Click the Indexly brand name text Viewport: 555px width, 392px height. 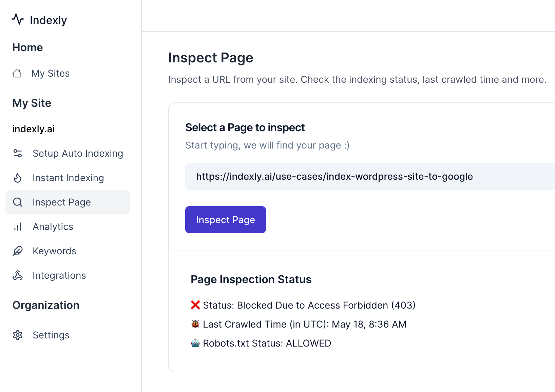[x=48, y=20]
